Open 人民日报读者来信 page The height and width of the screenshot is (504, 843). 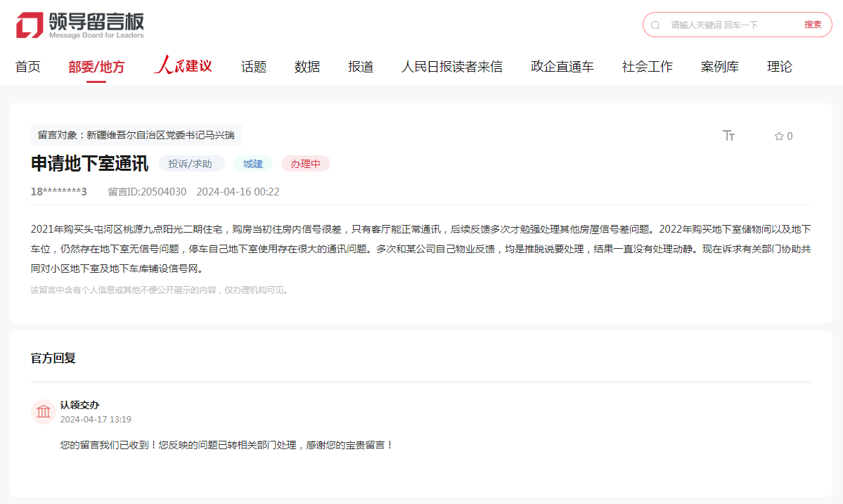(x=452, y=67)
